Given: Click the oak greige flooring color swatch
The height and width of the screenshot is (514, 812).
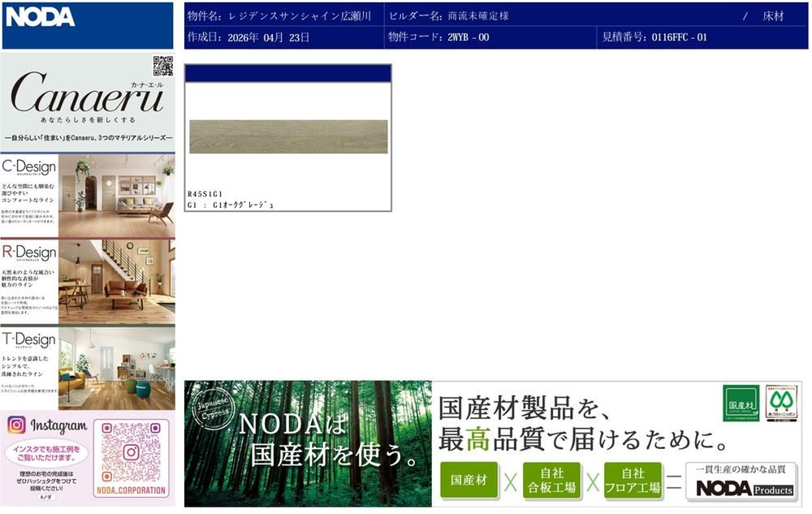Looking at the screenshot, I should (x=288, y=136).
